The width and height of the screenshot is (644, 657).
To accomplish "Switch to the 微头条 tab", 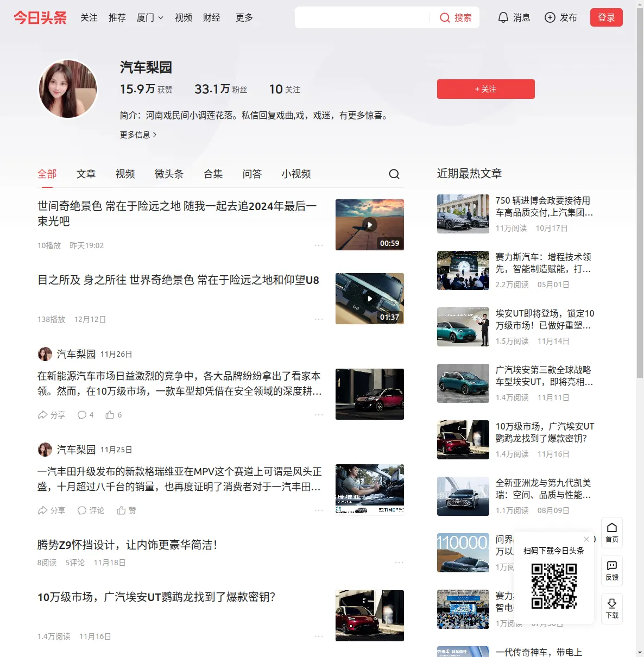I will coord(169,174).
